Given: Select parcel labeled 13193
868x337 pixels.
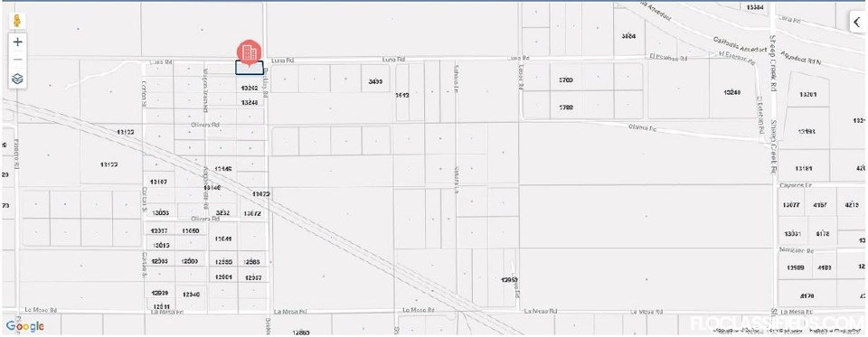Looking at the screenshot, I should pos(807,132).
